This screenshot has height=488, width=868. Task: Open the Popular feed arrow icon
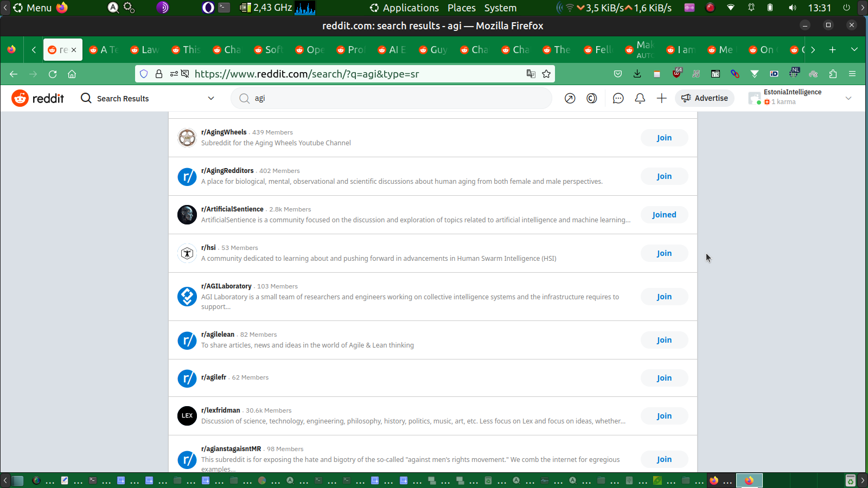[x=570, y=98]
